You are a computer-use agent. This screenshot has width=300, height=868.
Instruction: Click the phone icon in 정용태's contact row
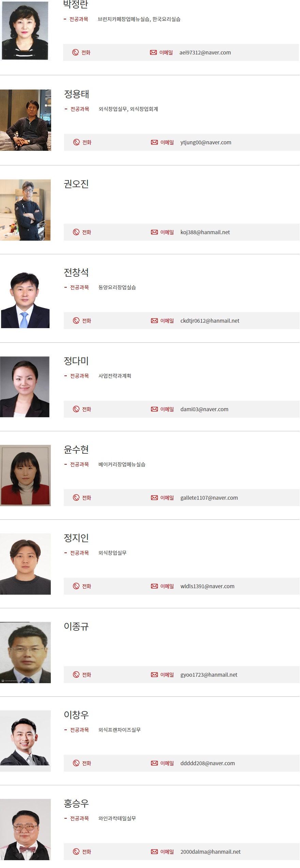pos(76,142)
